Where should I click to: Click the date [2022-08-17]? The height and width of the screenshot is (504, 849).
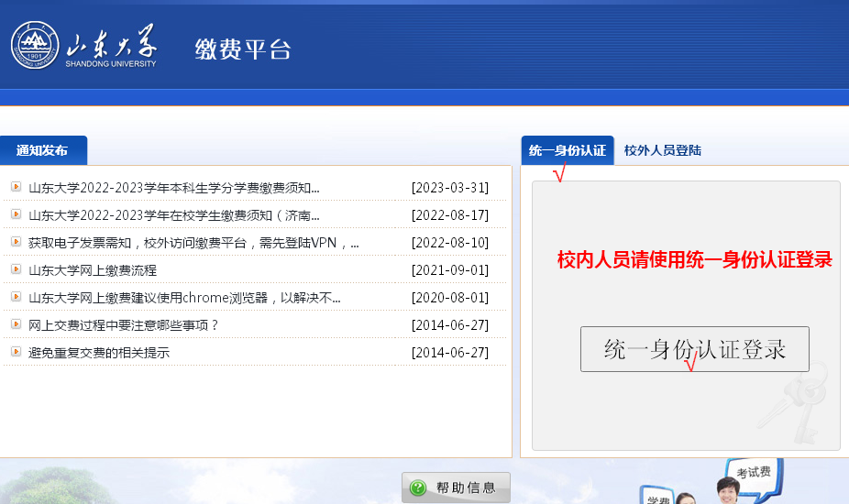click(x=450, y=215)
